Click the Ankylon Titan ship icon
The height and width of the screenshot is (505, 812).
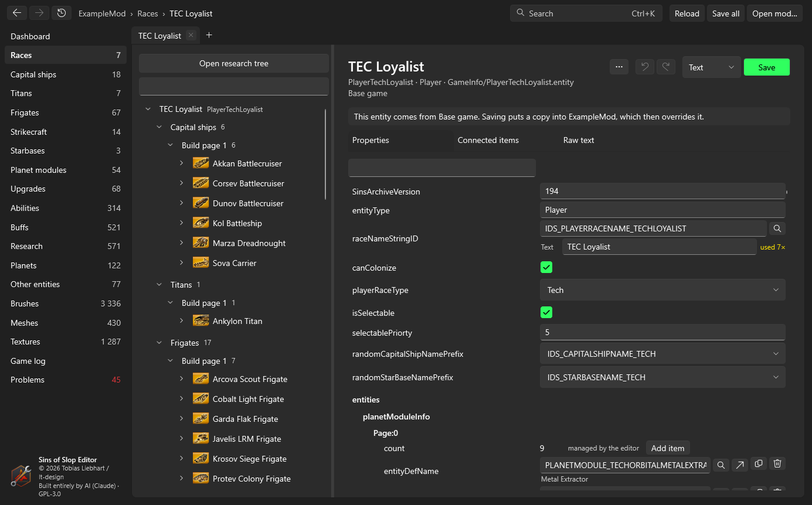(x=201, y=321)
